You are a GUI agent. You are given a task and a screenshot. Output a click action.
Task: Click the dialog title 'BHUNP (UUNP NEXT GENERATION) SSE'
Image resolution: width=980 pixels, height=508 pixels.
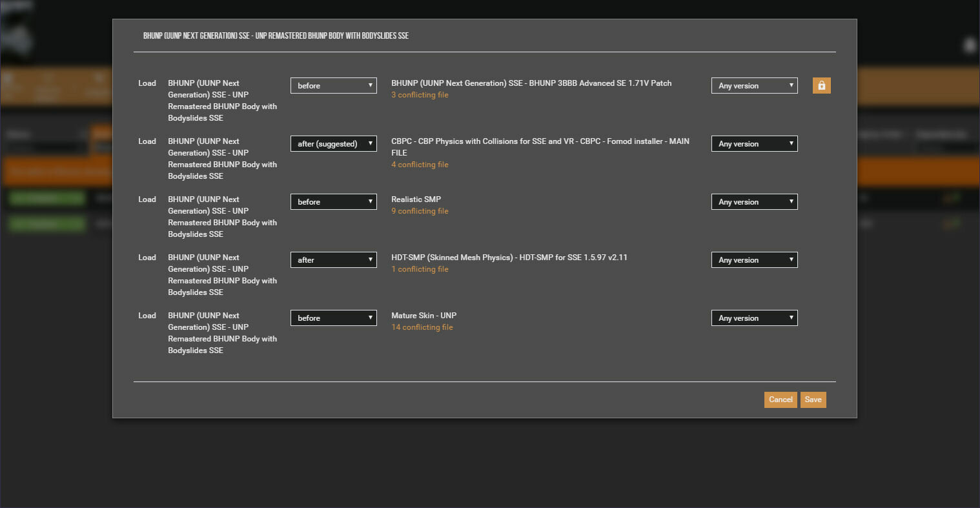click(x=276, y=36)
